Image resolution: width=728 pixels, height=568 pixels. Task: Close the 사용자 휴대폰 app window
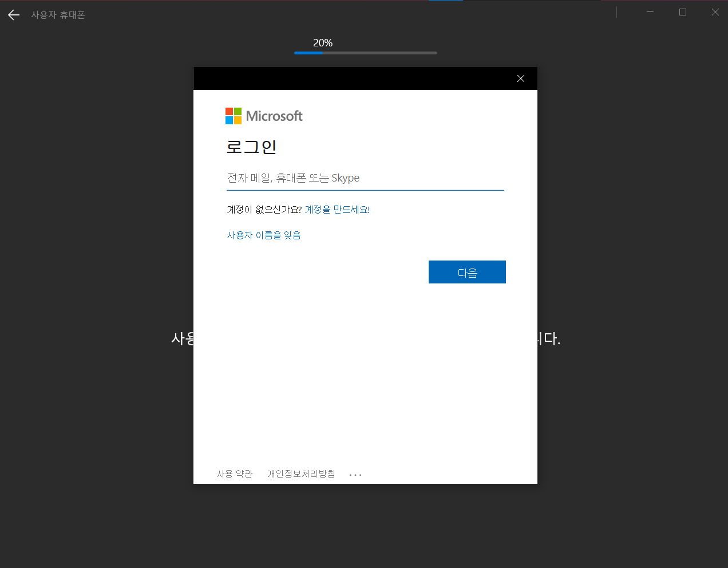(715, 12)
